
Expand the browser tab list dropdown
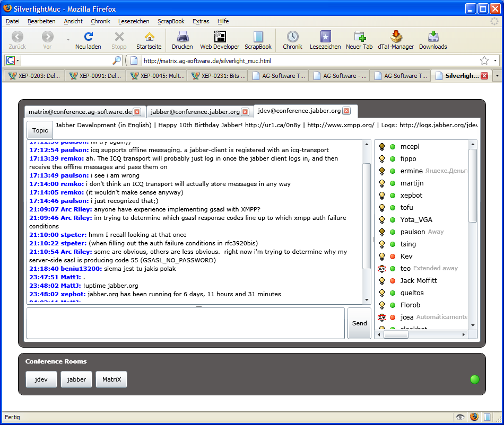tap(497, 76)
